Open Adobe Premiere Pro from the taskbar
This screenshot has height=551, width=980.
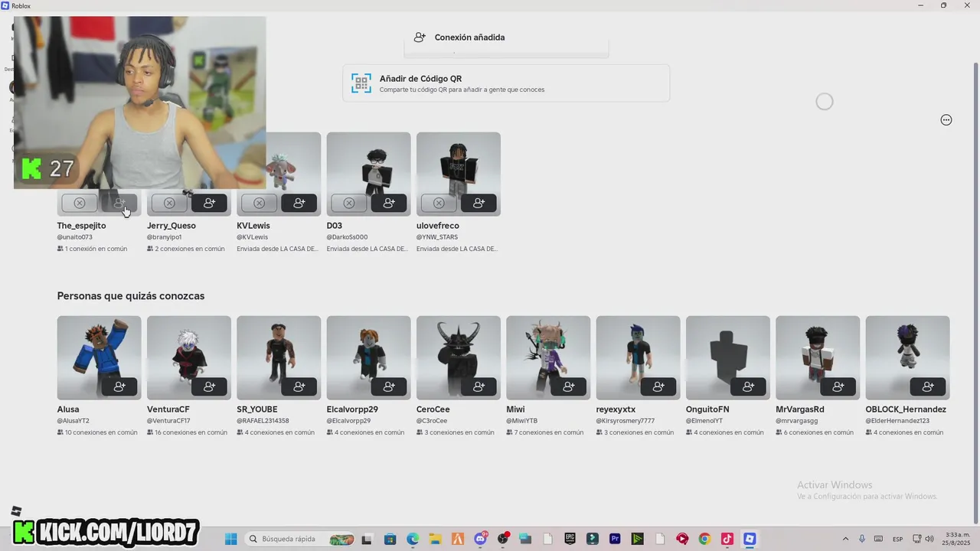[615, 539]
